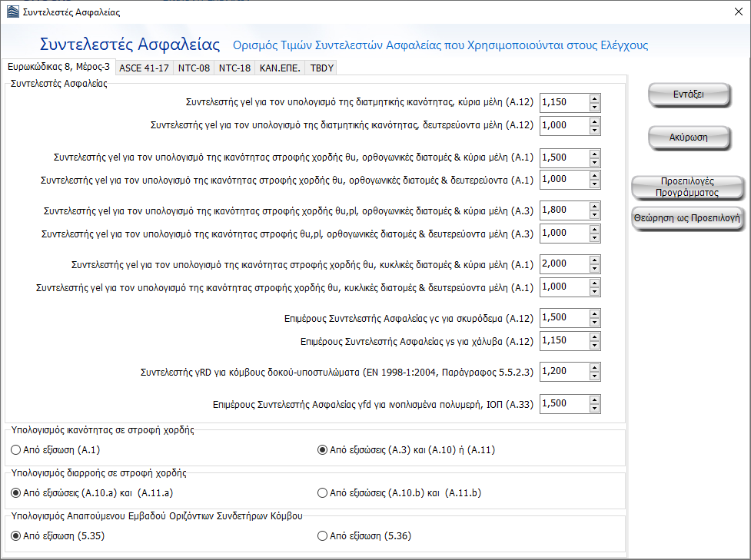This screenshot has width=751, height=560.
Task: Switch to the ASCE 41-17 tab
Action: click(144, 68)
